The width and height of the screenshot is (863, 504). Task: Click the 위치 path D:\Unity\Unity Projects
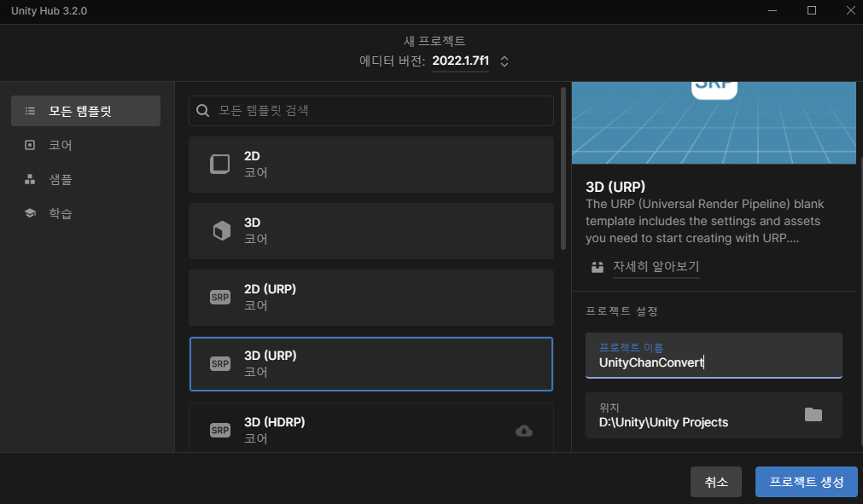pos(663,422)
